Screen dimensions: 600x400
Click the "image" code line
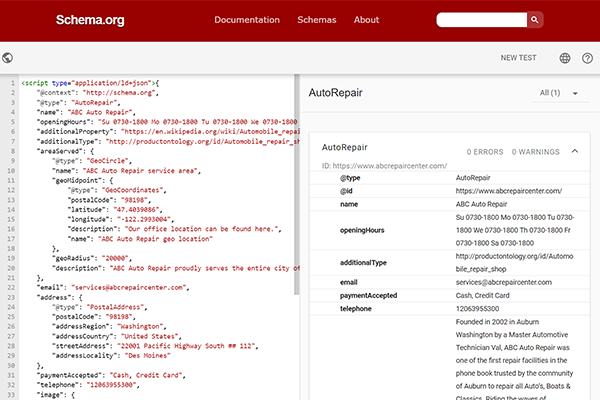tap(56, 395)
